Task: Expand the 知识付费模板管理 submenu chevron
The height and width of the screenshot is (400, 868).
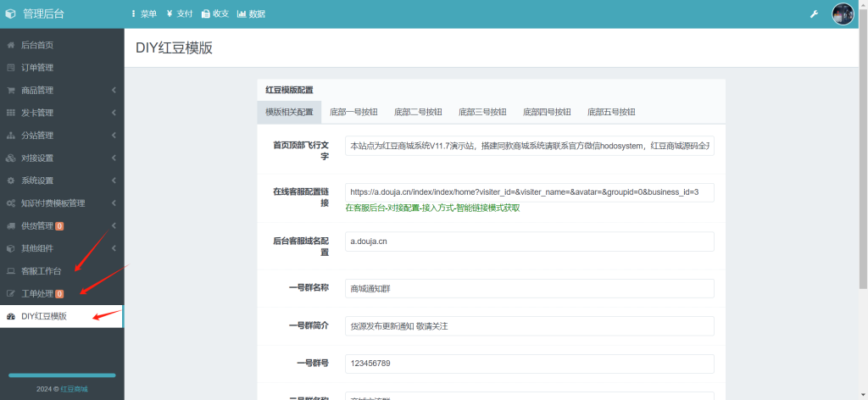Action: pyautogui.click(x=114, y=203)
